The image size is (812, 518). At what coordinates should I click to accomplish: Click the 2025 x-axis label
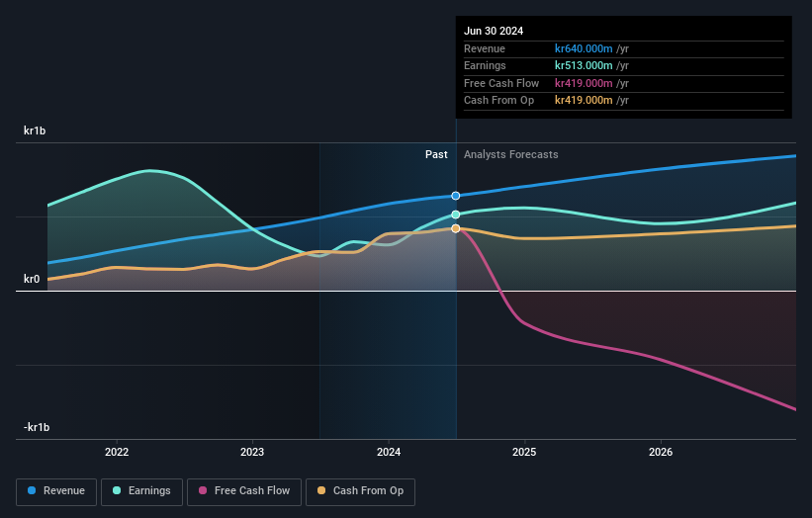524,452
